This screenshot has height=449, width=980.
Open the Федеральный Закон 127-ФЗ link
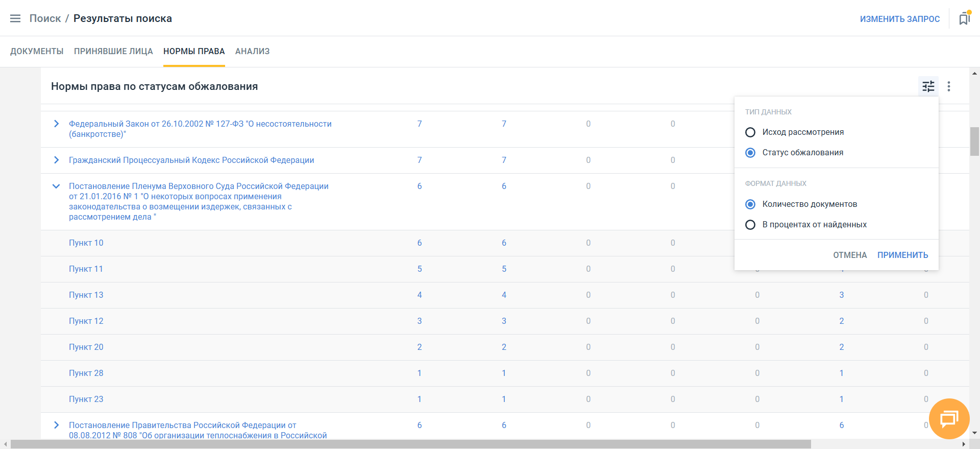tap(200, 129)
